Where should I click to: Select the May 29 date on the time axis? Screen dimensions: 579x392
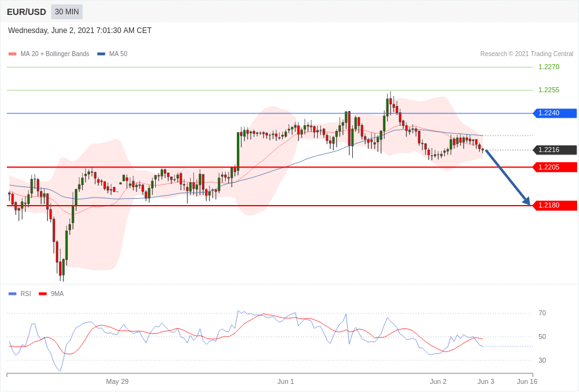point(117,381)
